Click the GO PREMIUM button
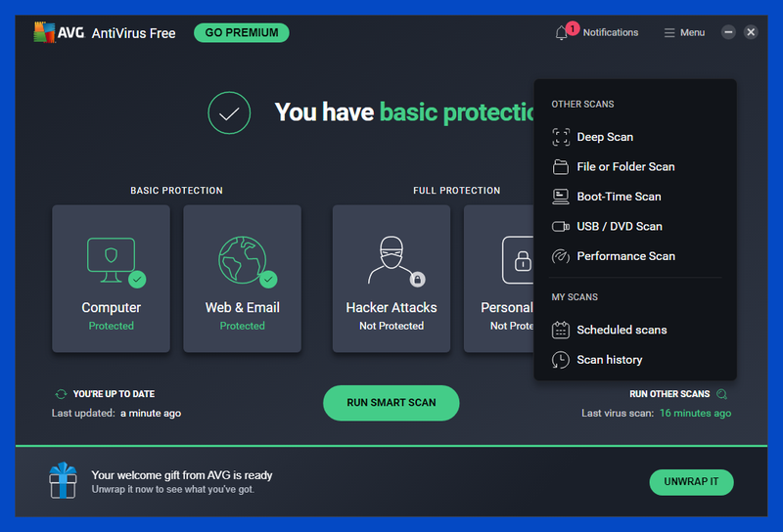 (x=242, y=33)
